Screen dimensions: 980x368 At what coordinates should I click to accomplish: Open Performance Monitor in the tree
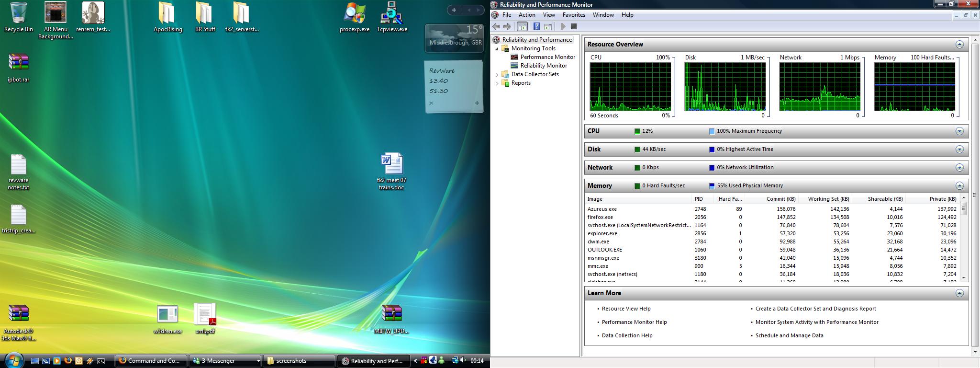(x=547, y=57)
